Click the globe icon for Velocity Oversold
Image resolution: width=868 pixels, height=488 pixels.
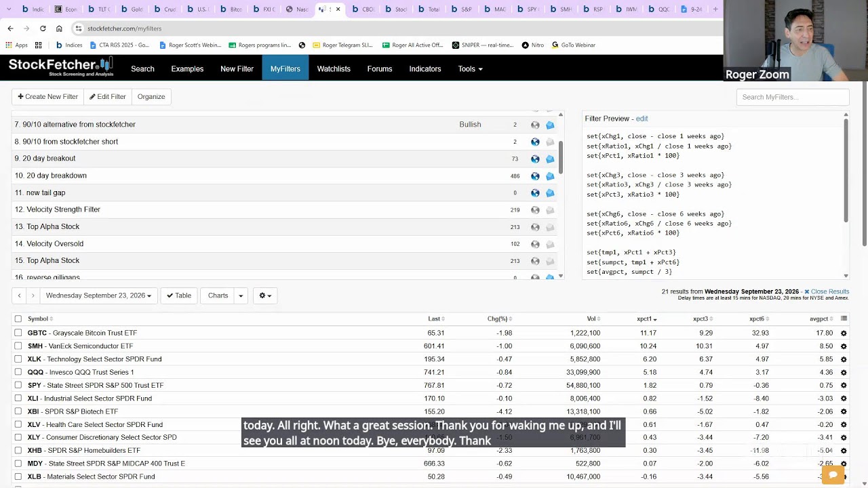click(x=535, y=244)
